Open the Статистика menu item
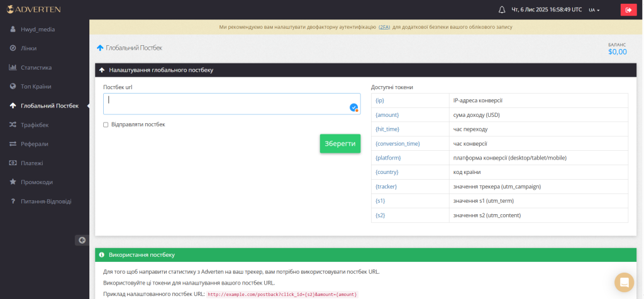This screenshot has height=299, width=644. click(x=36, y=67)
